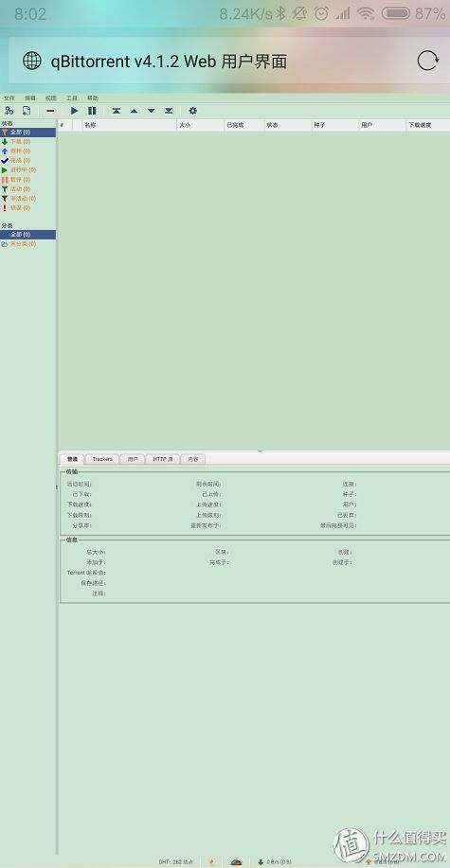Click the 分享率 transfer label
The width and height of the screenshot is (450, 868).
82,525
